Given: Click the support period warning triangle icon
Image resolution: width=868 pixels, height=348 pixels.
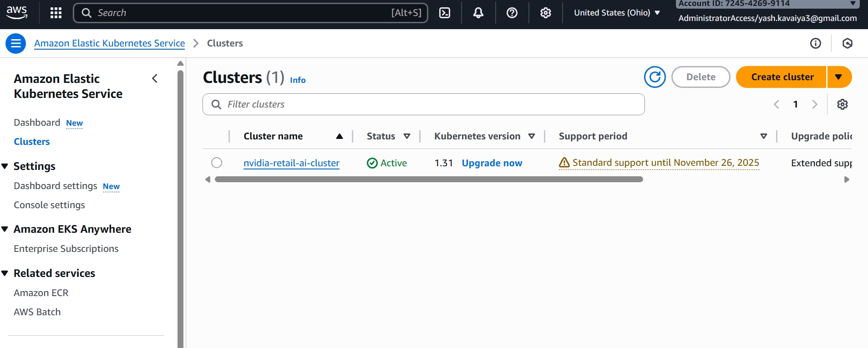Looking at the screenshot, I should tap(564, 162).
